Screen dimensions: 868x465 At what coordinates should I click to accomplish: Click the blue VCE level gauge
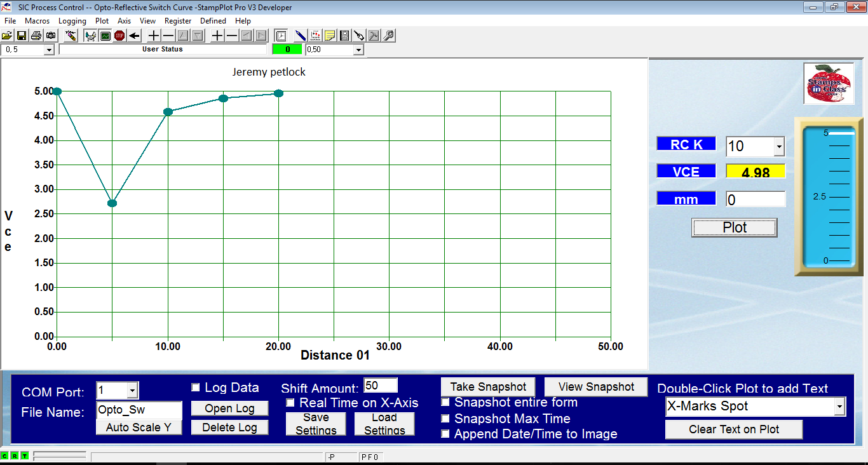pyautogui.click(x=829, y=197)
